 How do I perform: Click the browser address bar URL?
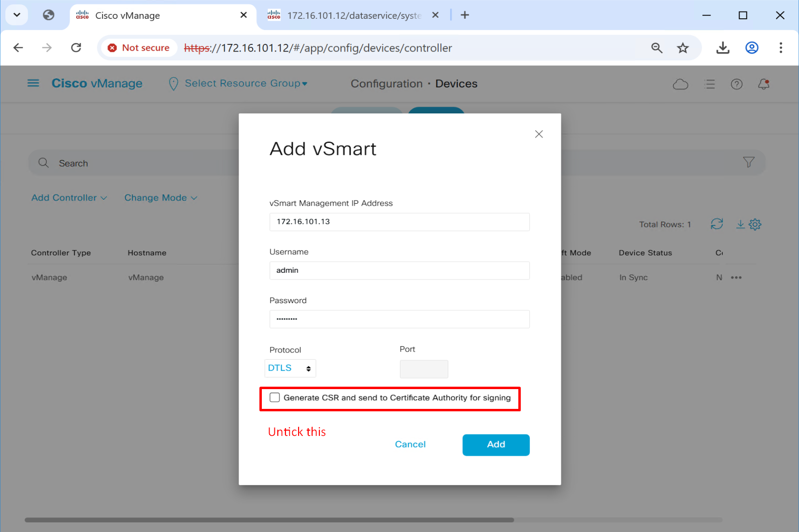[x=318, y=48]
